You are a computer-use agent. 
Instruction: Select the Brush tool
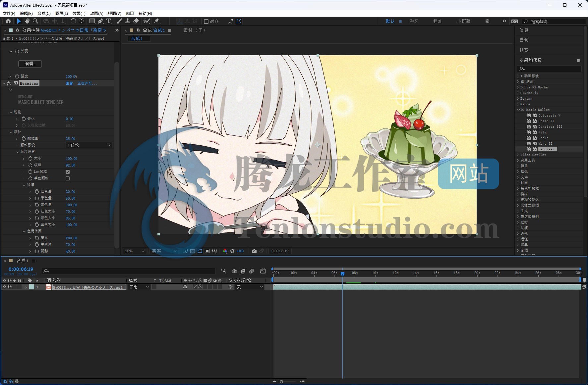click(119, 21)
